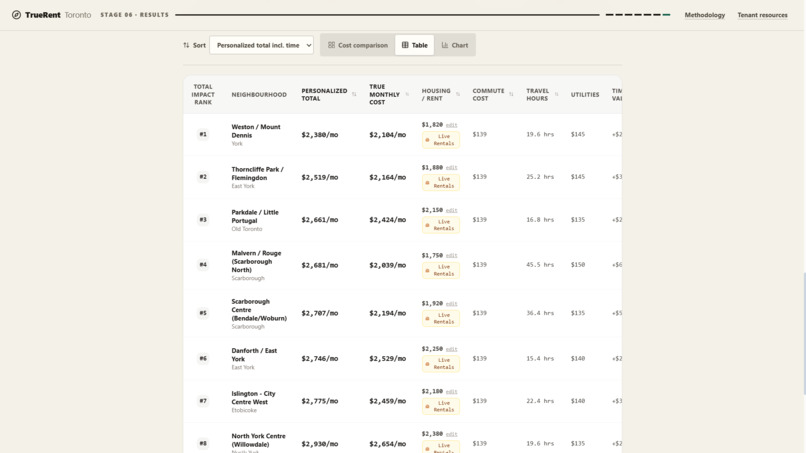The image size is (806, 453).
Task: Select the Table view tab
Action: click(x=414, y=45)
